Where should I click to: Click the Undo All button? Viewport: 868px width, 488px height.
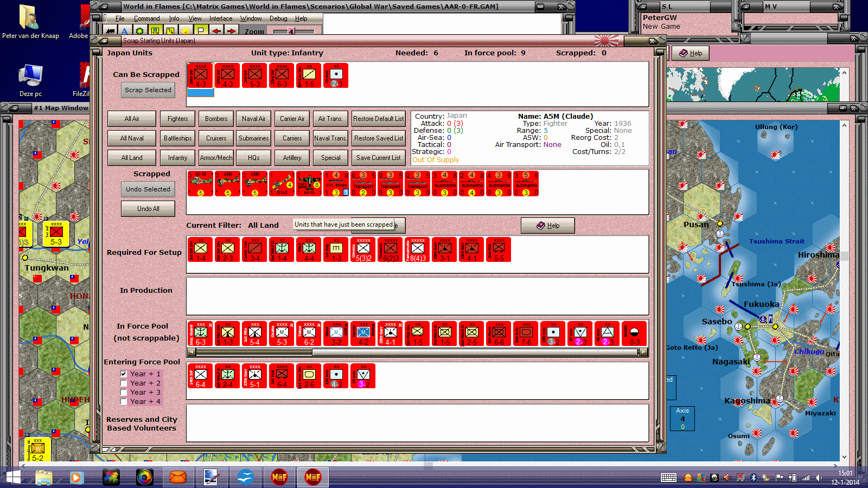pyautogui.click(x=148, y=209)
